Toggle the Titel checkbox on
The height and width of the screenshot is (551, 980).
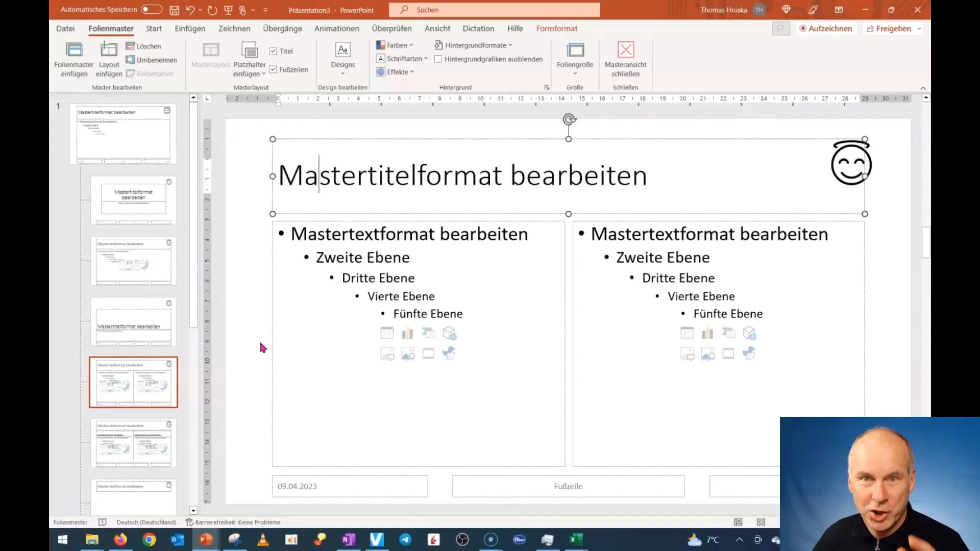pyautogui.click(x=273, y=51)
